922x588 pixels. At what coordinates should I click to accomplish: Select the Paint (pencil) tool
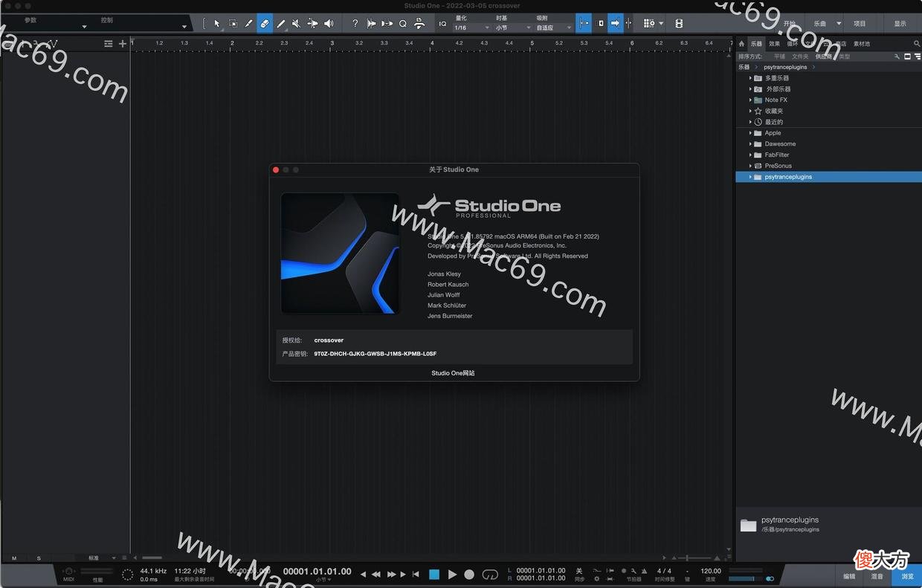(281, 24)
